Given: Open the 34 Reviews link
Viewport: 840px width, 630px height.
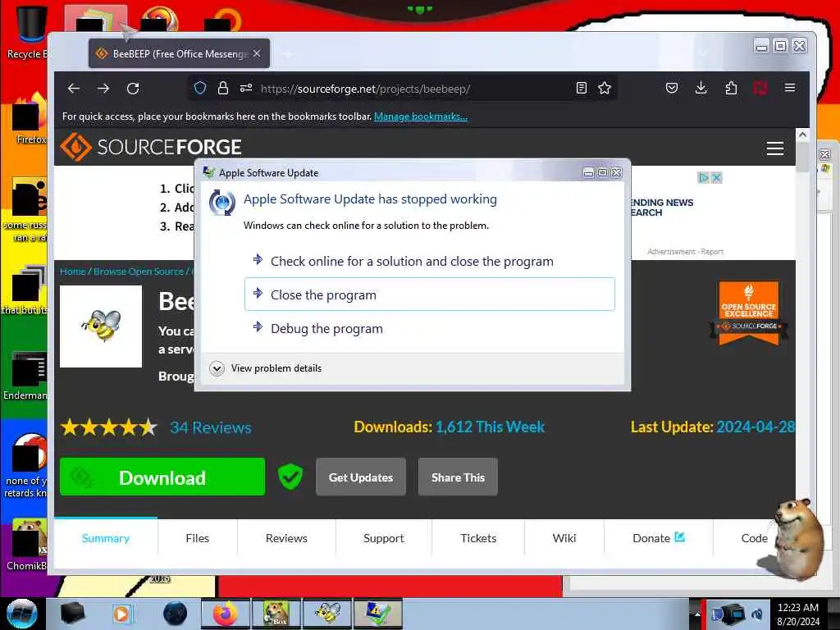Looking at the screenshot, I should (x=211, y=427).
